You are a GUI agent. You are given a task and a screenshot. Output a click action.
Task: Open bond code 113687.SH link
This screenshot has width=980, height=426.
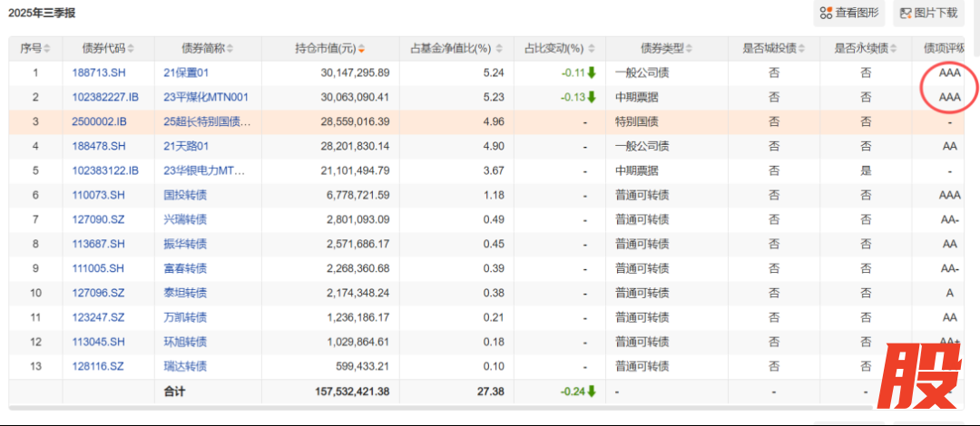pyautogui.click(x=100, y=244)
